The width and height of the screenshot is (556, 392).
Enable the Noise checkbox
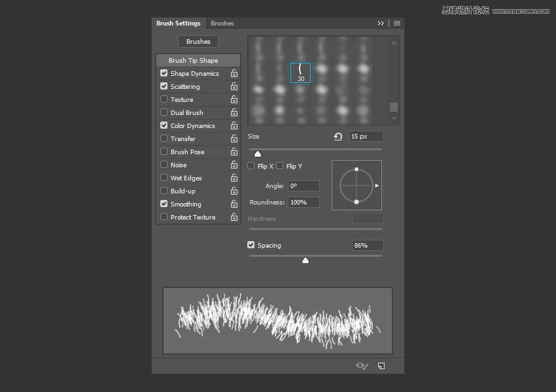pyautogui.click(x=164, y=164)
